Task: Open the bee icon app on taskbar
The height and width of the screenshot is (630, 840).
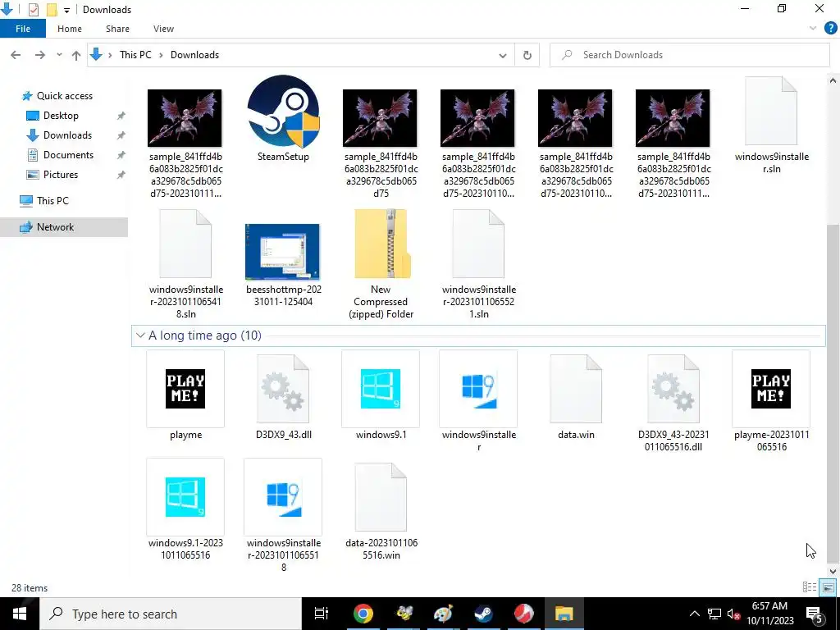Action: (x=403, y=614)
